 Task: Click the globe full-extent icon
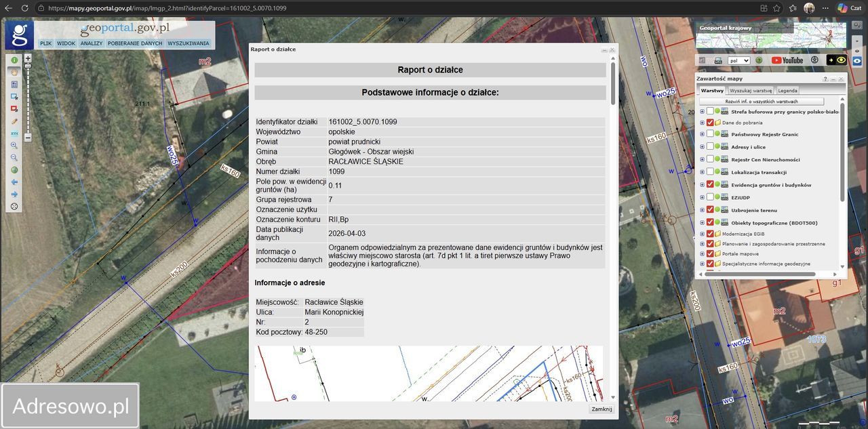pyautogui.click(x=14, y=170)
